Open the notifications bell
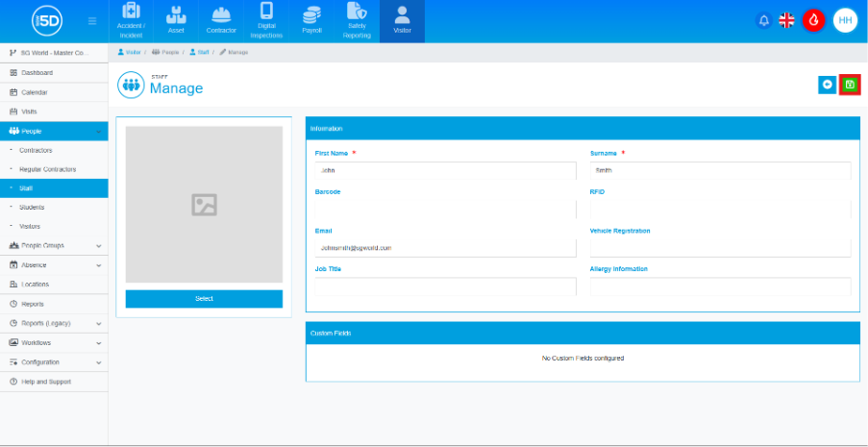This screenshot has width=868, height=447. [x=764, y=21]
